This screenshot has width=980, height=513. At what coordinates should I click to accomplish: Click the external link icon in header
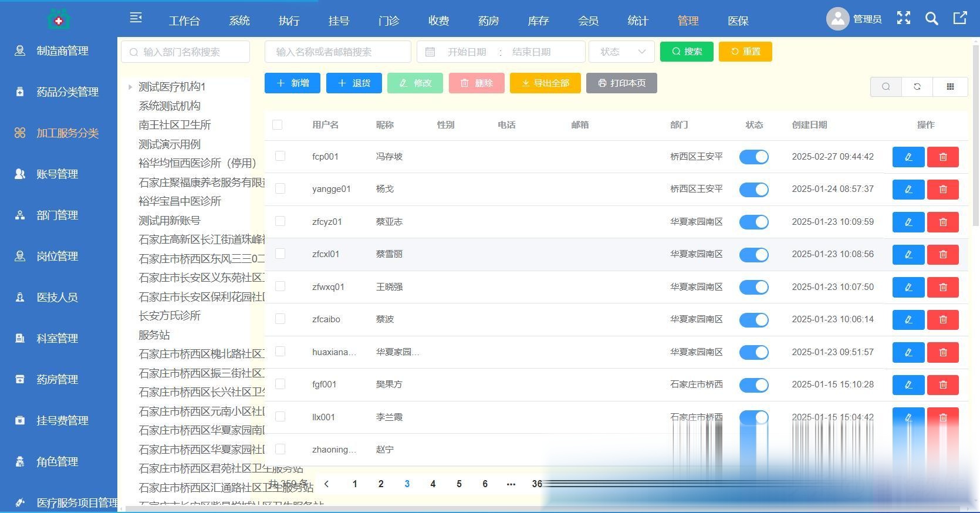[960, 18]
